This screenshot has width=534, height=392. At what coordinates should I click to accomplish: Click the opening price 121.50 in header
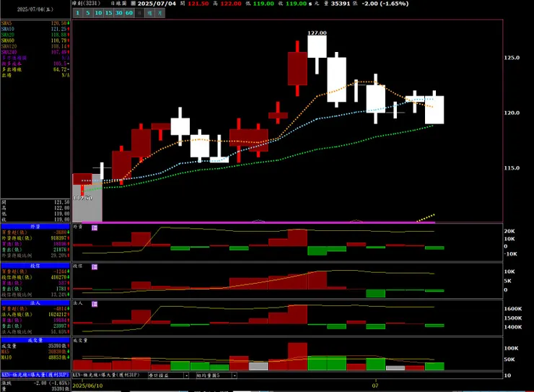pyautogui.click(x=198, y=4)
